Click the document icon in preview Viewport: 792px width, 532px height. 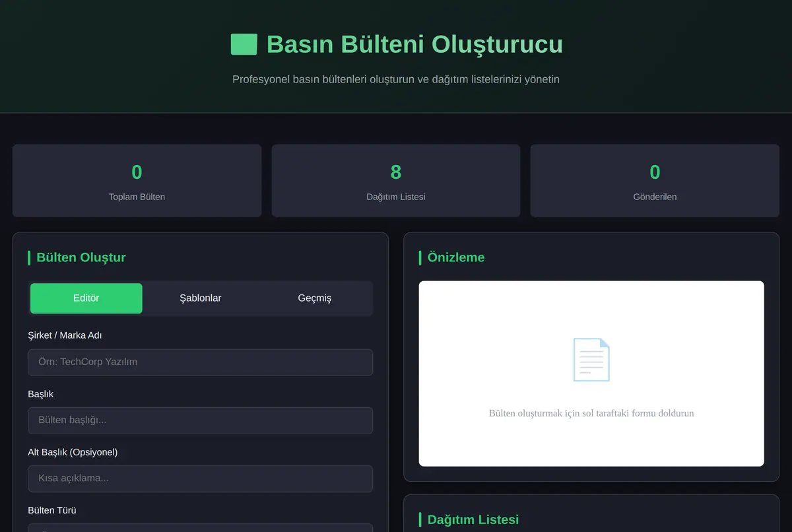click(x=591, y=360)
